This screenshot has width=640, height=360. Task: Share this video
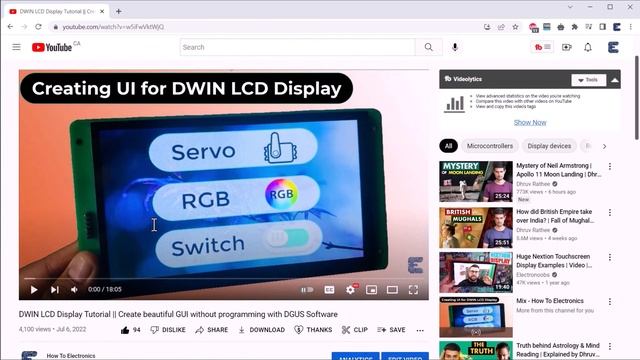coord(211,330)
